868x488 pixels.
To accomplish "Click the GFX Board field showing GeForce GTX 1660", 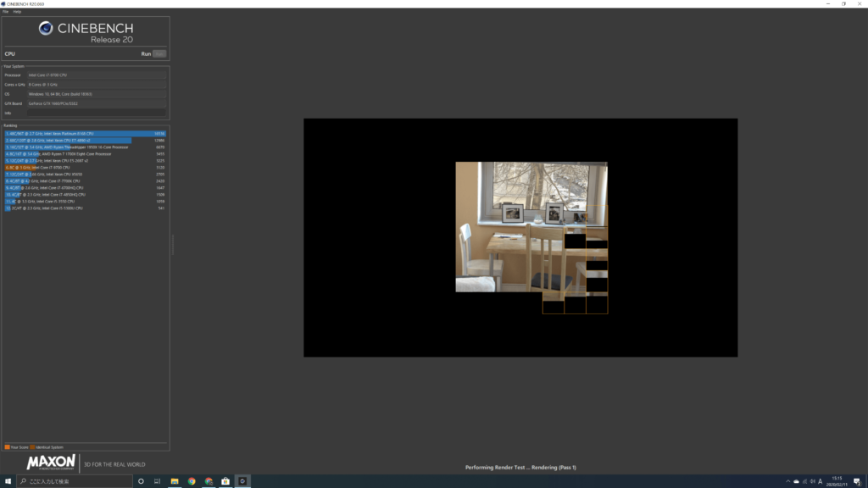I will (x=97, y=103).
